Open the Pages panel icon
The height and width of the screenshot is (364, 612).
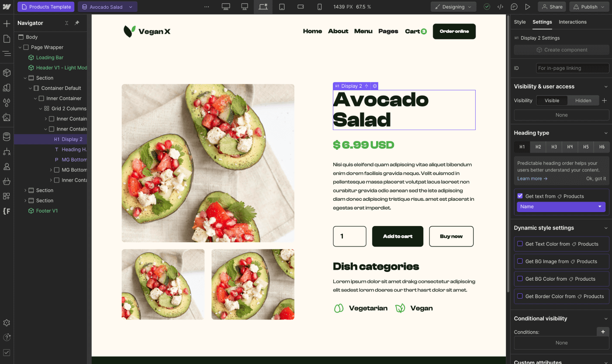(x=7, y=39)
